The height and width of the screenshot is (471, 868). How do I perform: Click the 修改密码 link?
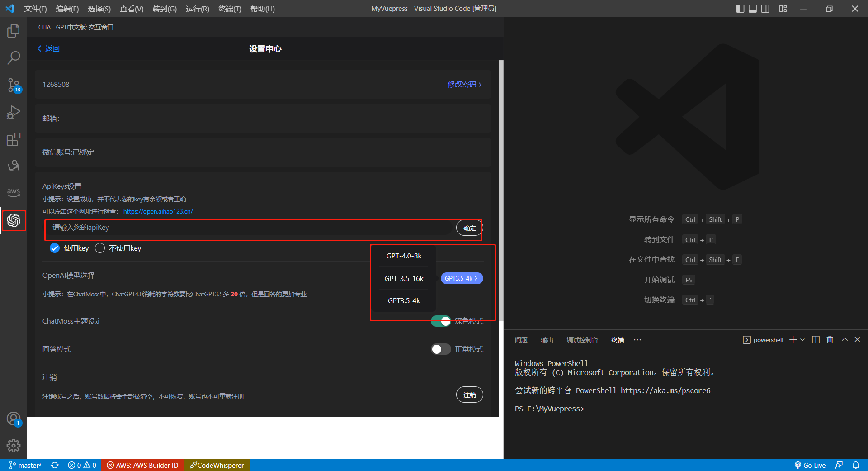pyautogui.click(x=464, y=84)
